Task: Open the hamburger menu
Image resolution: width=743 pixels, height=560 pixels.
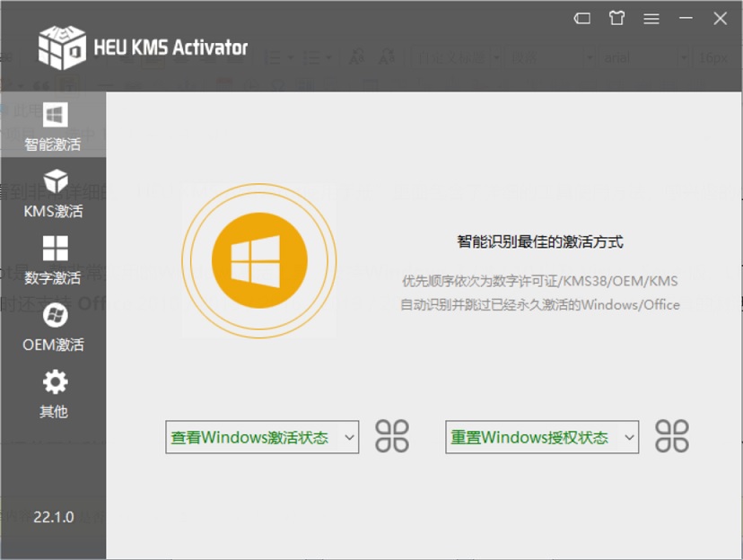Action: (x=651, y=18)
